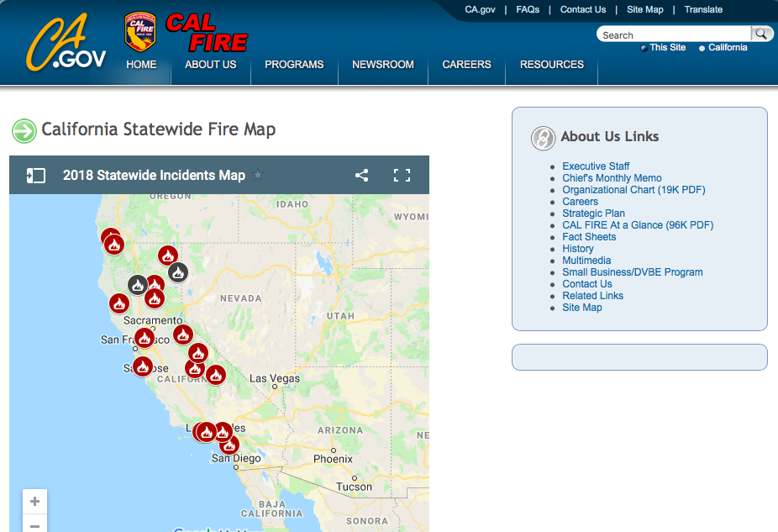Click the red fire marker over San Jose
The width and height of the screenshot is (778, 532).
(143, 366)
